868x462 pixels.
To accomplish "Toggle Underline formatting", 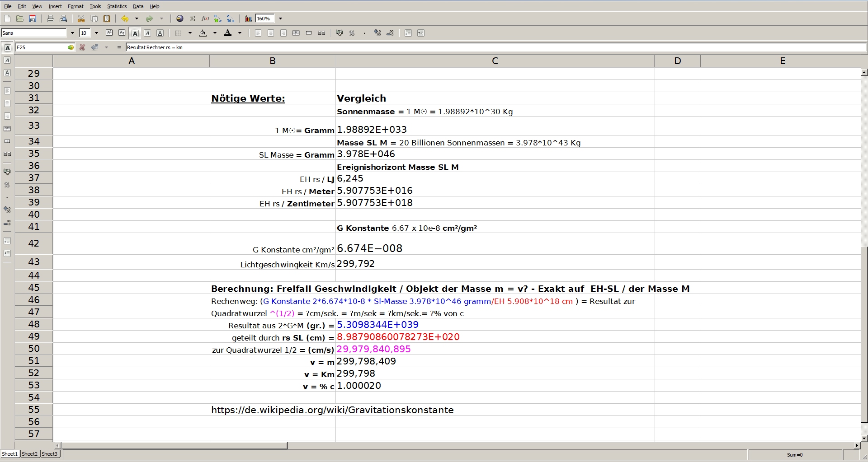I will [x=160, y=33].
